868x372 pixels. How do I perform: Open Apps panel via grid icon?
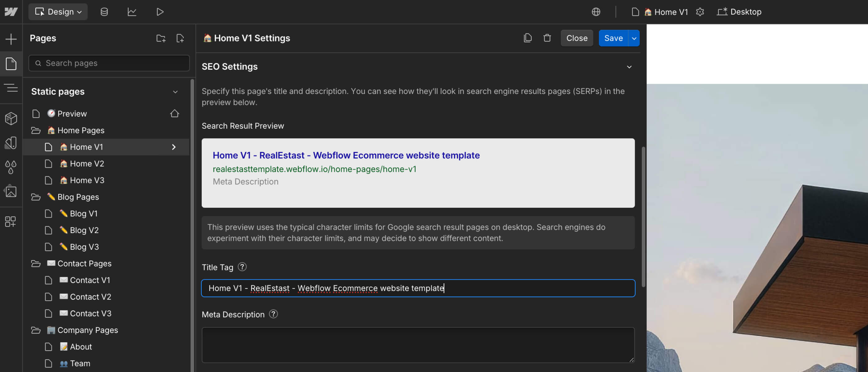tap(11, 222)
